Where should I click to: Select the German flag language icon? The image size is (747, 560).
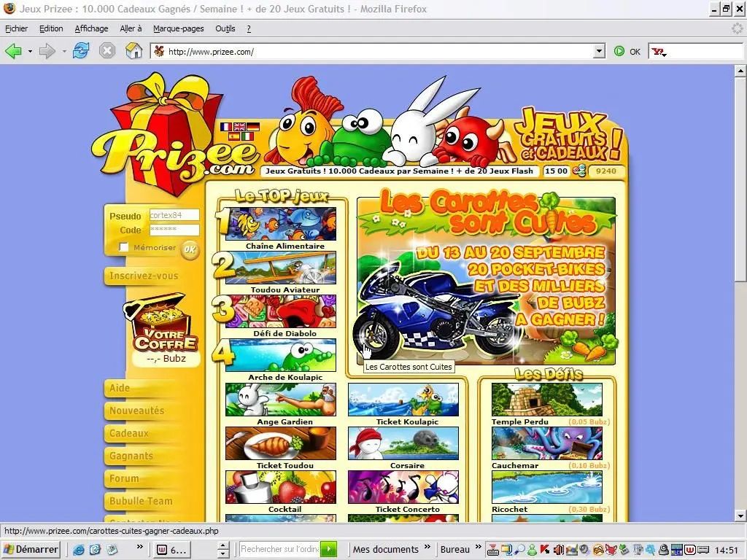[252, 127]
